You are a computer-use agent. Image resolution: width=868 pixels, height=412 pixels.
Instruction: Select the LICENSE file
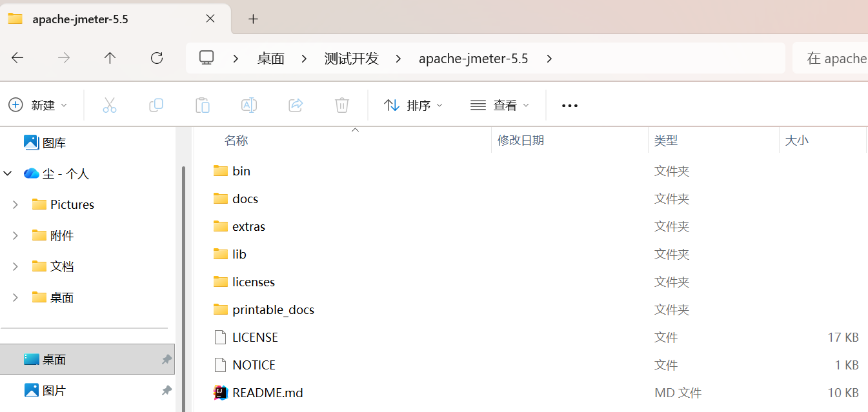pyautogui.click(x=256, y=337)
